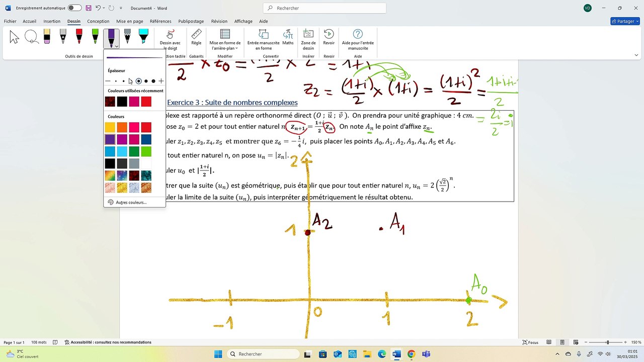The height and width of the screenshot is (362, 644).
Task: Collapse the purple pen options dropdown
Action: 116,46
